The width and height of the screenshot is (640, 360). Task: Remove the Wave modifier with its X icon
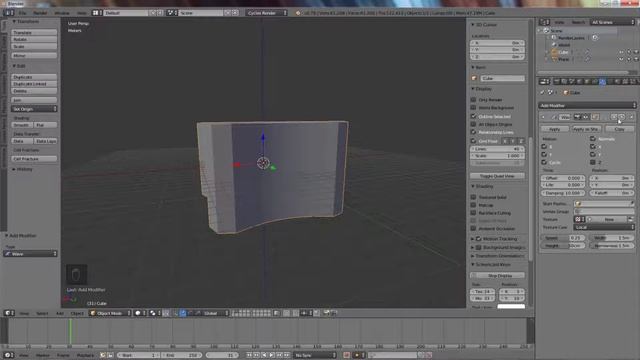(x=631, y=117)
